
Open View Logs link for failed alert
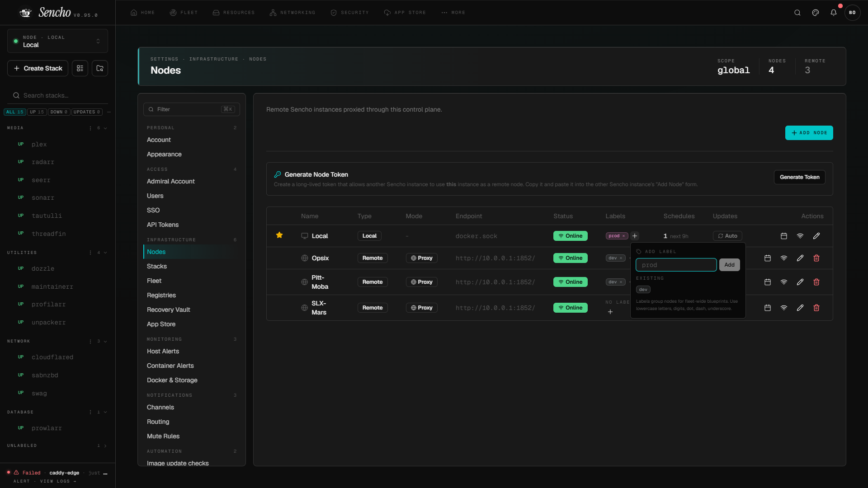tap(58, 481)
